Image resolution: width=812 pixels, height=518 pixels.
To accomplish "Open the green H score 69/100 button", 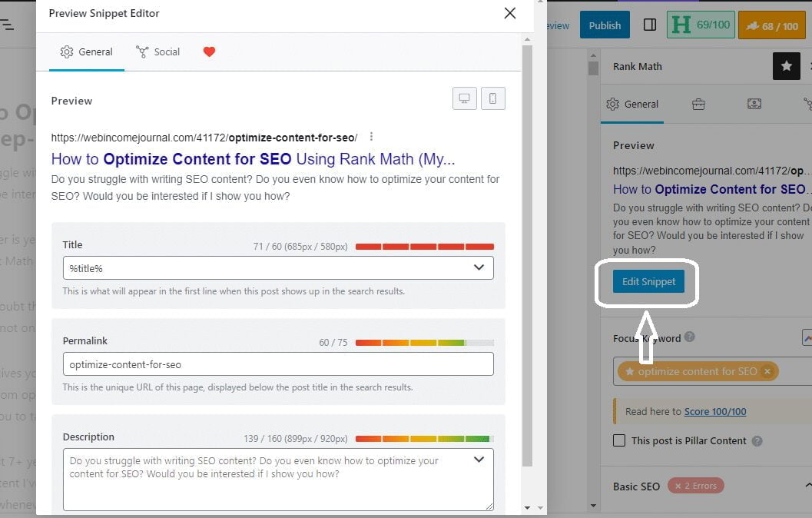I will tap(701, 25).
